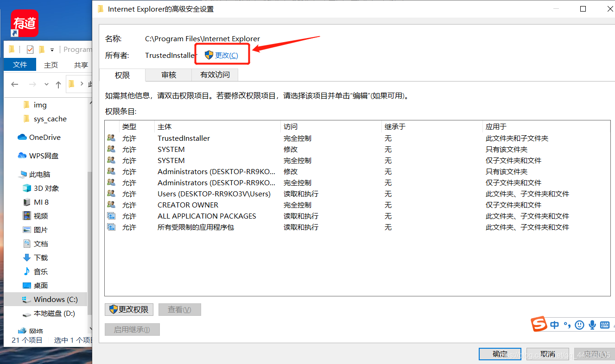615x364 pixels.
Task: Click the user icon of TrustedInstaller entry
Action: click(x=111, y=138)
